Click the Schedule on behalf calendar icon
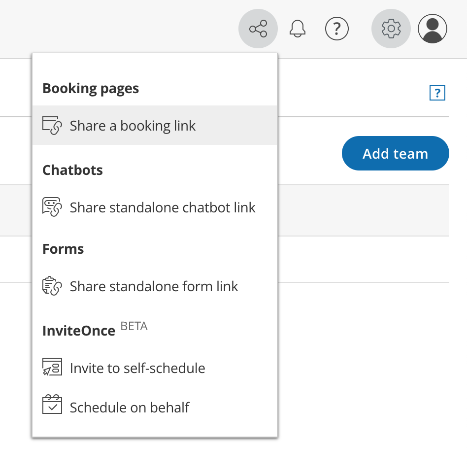Image resolution: width=467 pixels, height=476 pixels. pyautogui.click(x=52, y=405)
